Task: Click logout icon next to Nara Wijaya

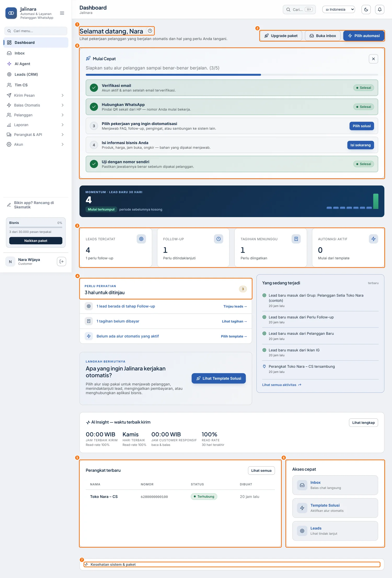Action: point(61,262)
